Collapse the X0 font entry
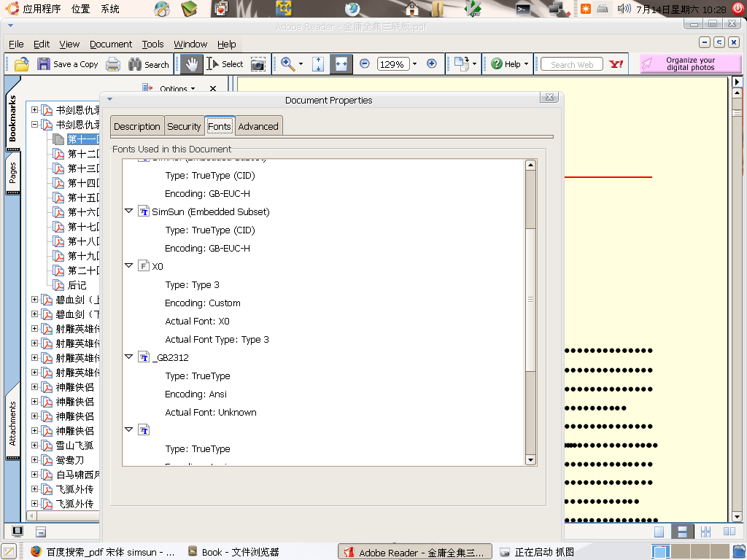Image resolution: width=747 pixels, height=560 pixels. coord(128,265)
